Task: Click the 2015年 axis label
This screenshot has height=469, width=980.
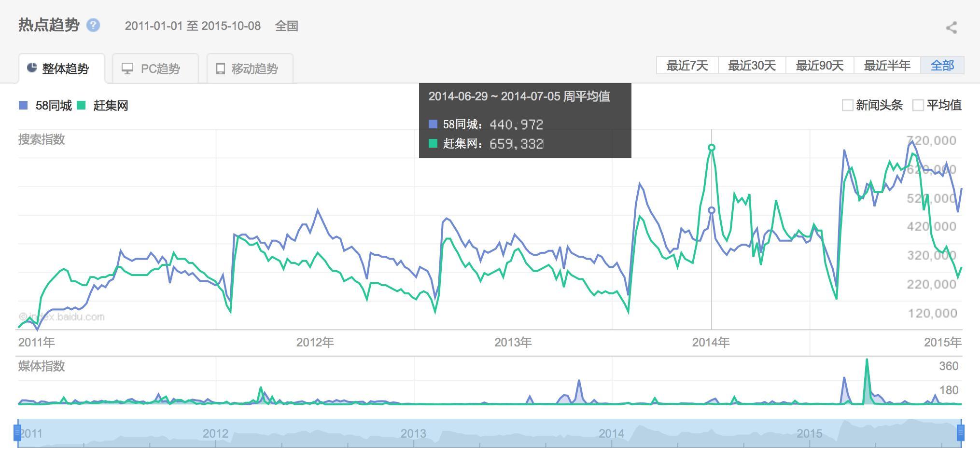Action: pos(942,343)
